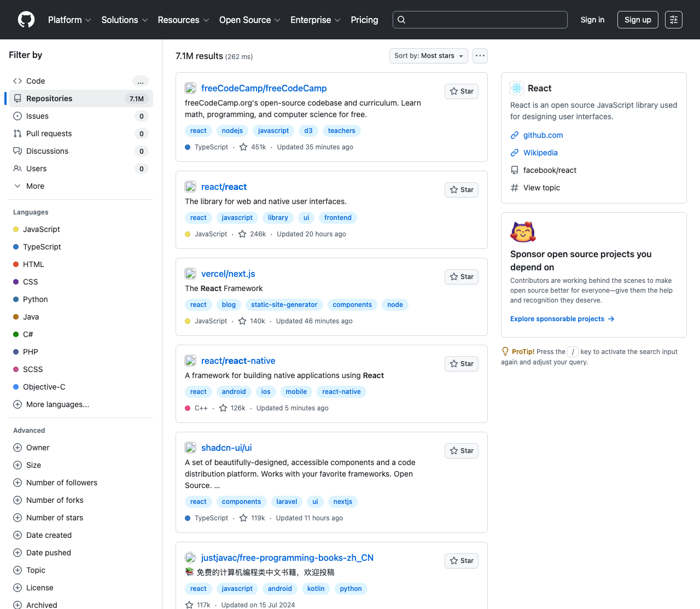
Task: Star the react/react-native repository
Action: [x=462, y=364]
